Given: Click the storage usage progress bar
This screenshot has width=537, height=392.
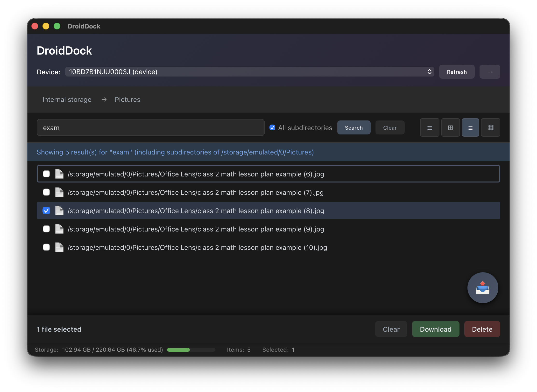Looking at the screenshot, I should point(191,350).
